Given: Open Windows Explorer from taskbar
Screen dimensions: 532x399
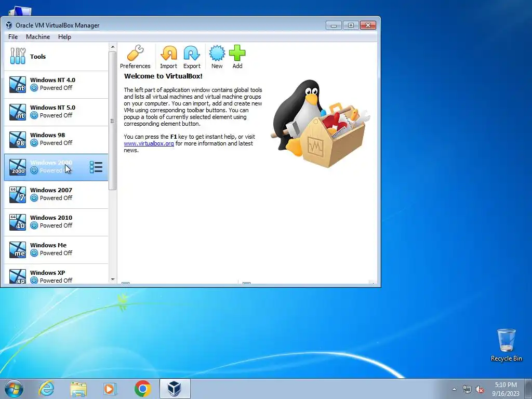Looking at the screenshot, I should coord(78,389).
